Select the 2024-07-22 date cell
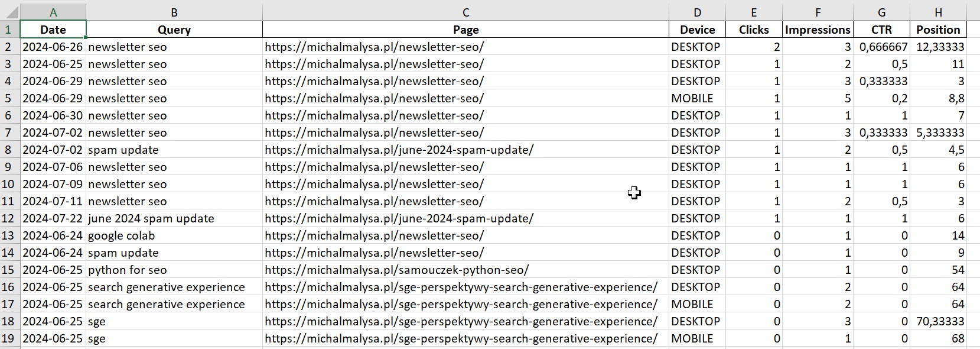Viewport: 980px width, 349px height. [x=53, y=218]
